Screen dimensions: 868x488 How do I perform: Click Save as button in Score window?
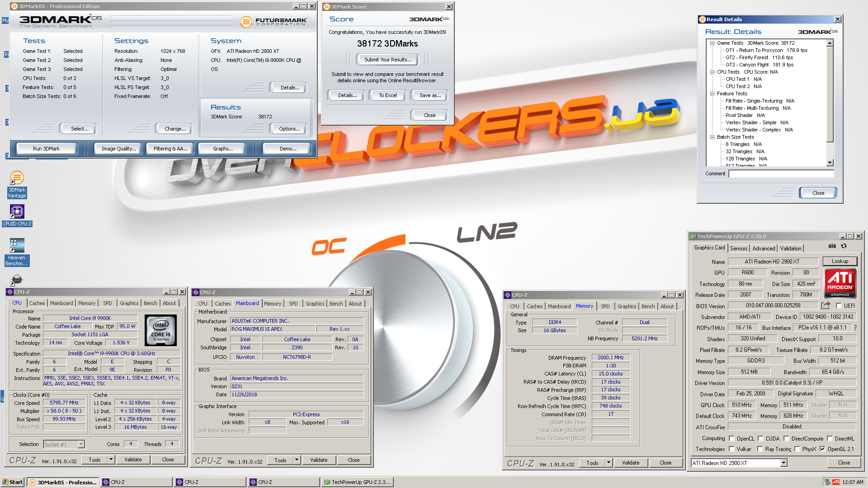pyautogui.click(x=430, y=95)
